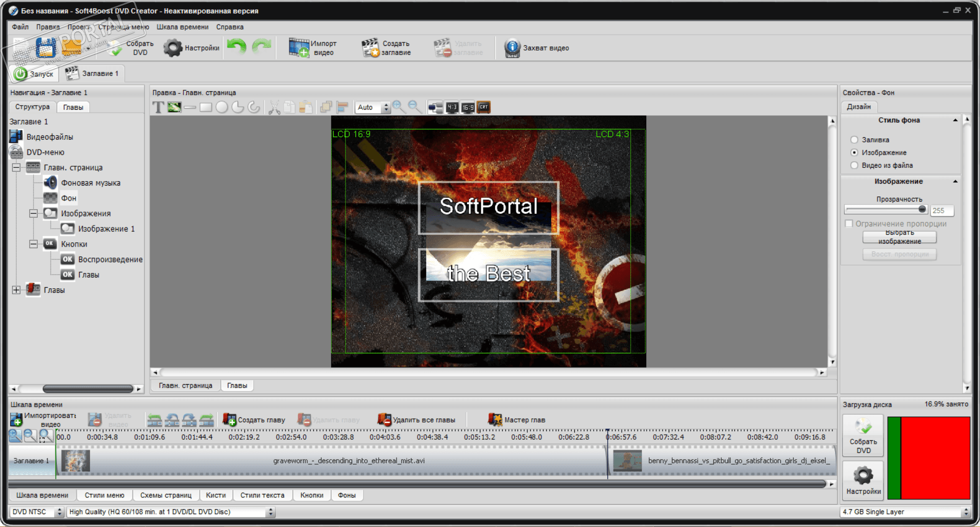Collapse the Изображение properties section
980x527 pixels.
pyautogui.click(x=955, y=182)
